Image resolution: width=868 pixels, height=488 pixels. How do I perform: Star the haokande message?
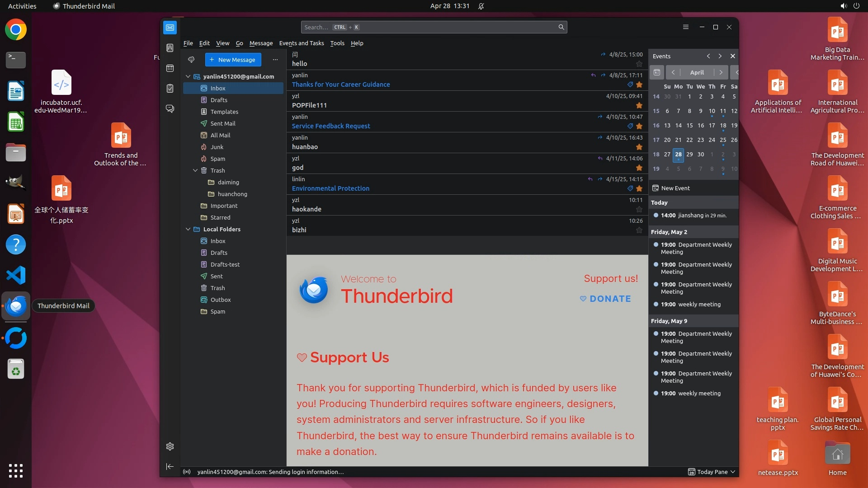[x=639, y=209]
